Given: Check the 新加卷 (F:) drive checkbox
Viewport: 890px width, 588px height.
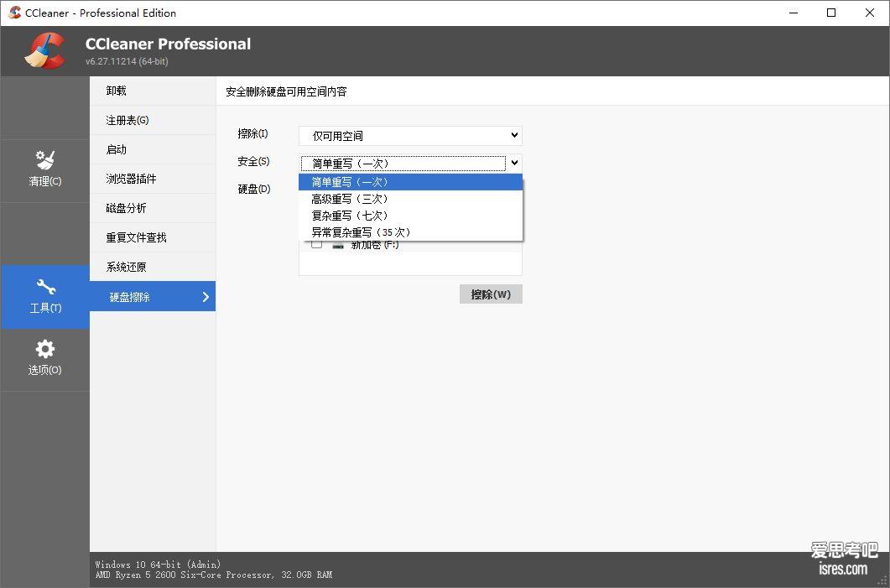Looking at the screenshot, I should 317,244.
